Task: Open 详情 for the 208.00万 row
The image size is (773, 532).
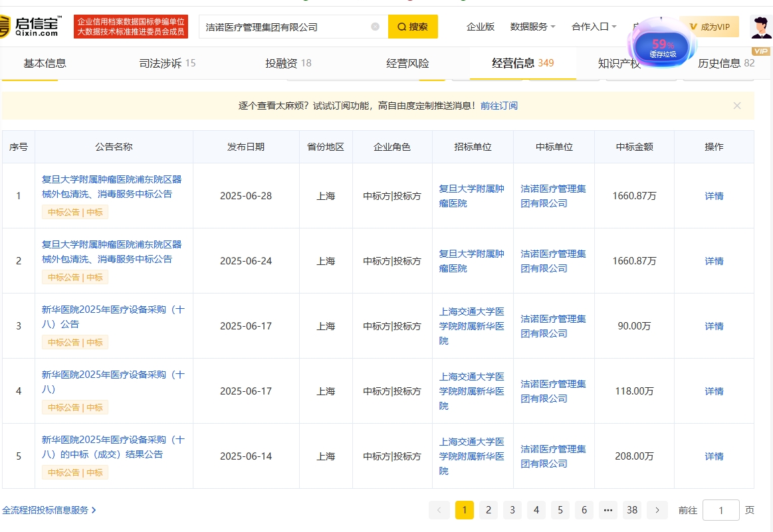Action: click(714, 456)
